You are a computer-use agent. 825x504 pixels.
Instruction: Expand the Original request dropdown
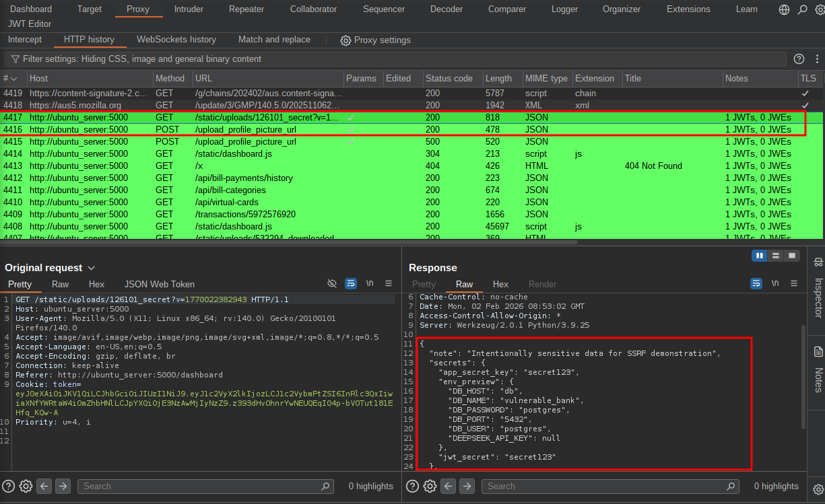[92, 268]
